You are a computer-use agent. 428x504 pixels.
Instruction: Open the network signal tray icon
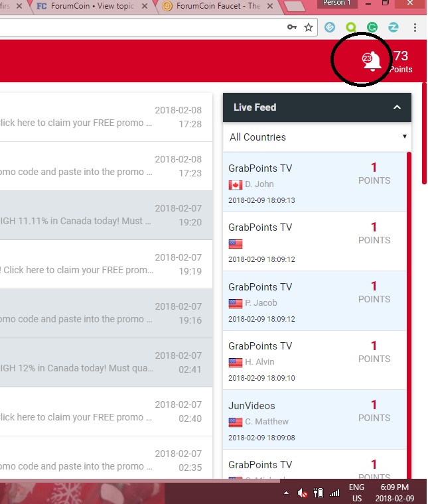tap(334, 493)
